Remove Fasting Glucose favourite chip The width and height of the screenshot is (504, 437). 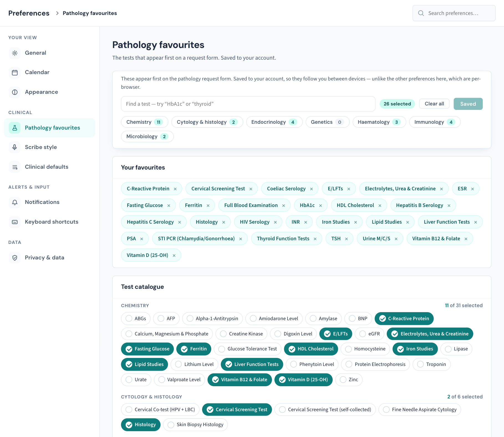(x=169, y=206)
